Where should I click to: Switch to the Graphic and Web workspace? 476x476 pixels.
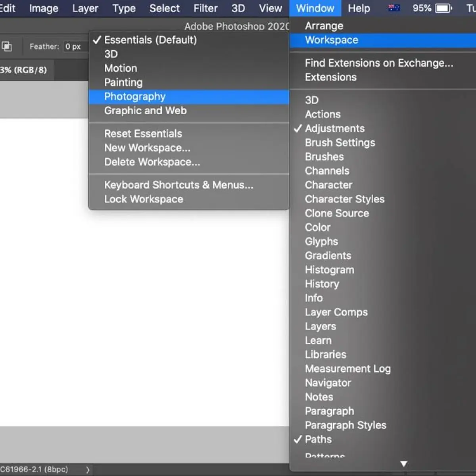click(189, 111)
